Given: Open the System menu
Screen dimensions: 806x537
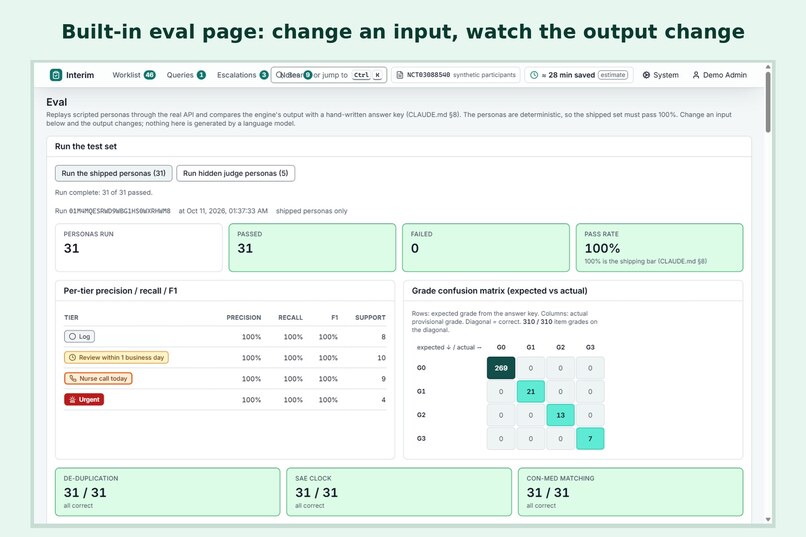Looking at the screenshot, I should point(661,75).
